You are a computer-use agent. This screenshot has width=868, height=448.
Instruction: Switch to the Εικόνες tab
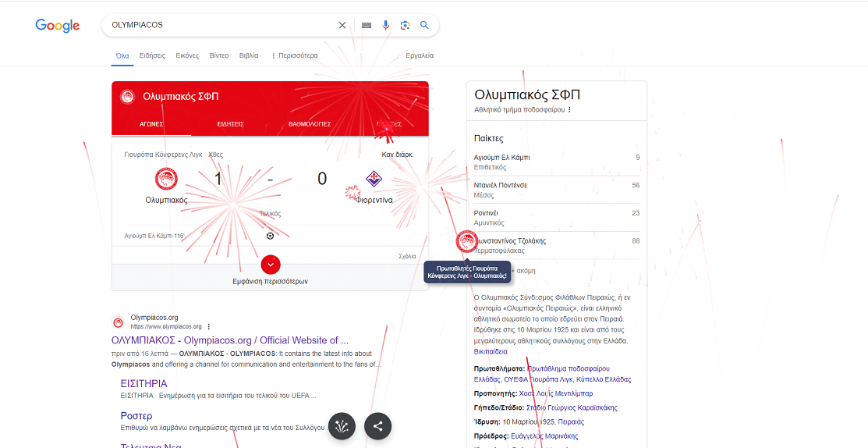click(x=187, y=55)
